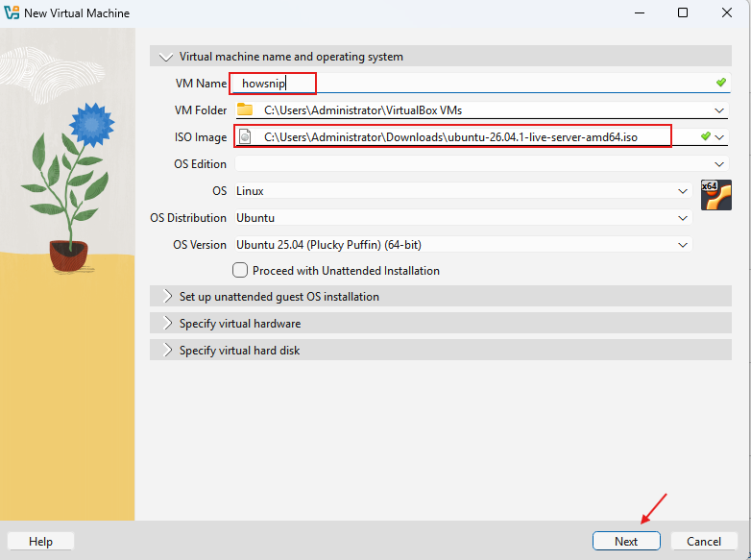Click the 'ISO Image' label

(x=201, y=137)
